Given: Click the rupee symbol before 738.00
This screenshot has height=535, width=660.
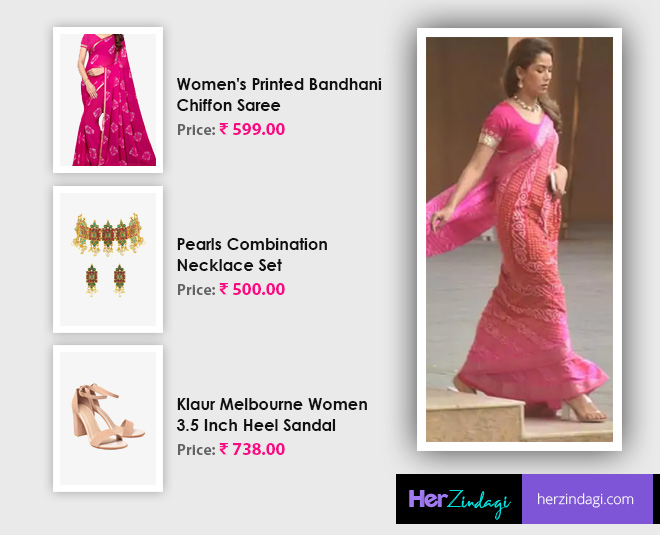Looking at the screenshot, I should click(224, 449).
